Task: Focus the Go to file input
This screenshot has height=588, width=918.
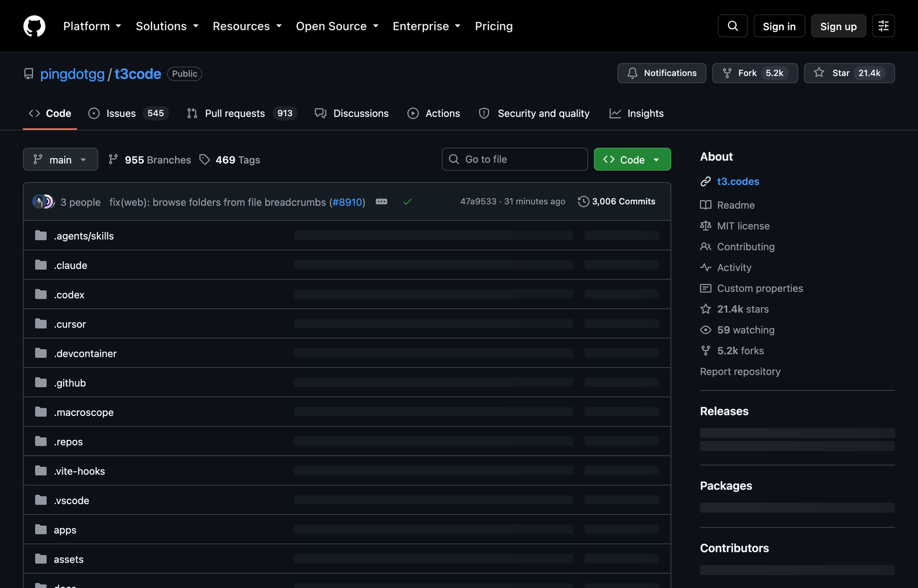Action: point(515,159)
